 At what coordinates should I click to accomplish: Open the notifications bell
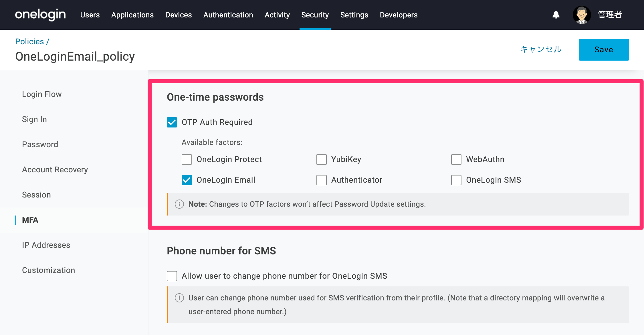click(x=556, y=15)
